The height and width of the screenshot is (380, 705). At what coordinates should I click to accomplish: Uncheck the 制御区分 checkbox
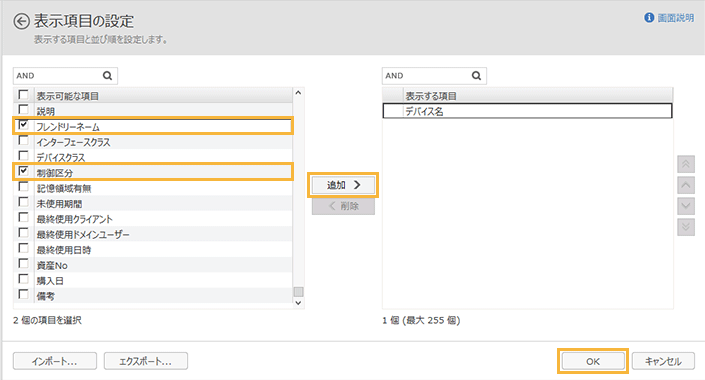[x=23, y=171]
